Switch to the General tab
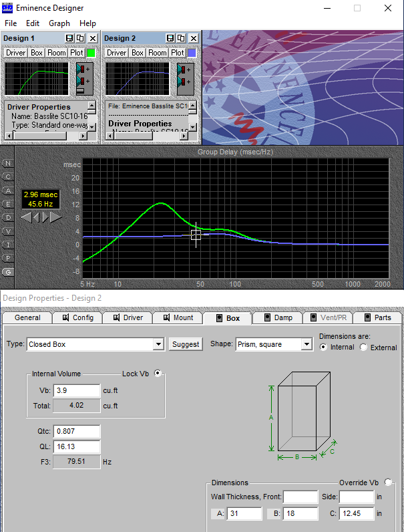404x532 pixels. click(27, 318)
